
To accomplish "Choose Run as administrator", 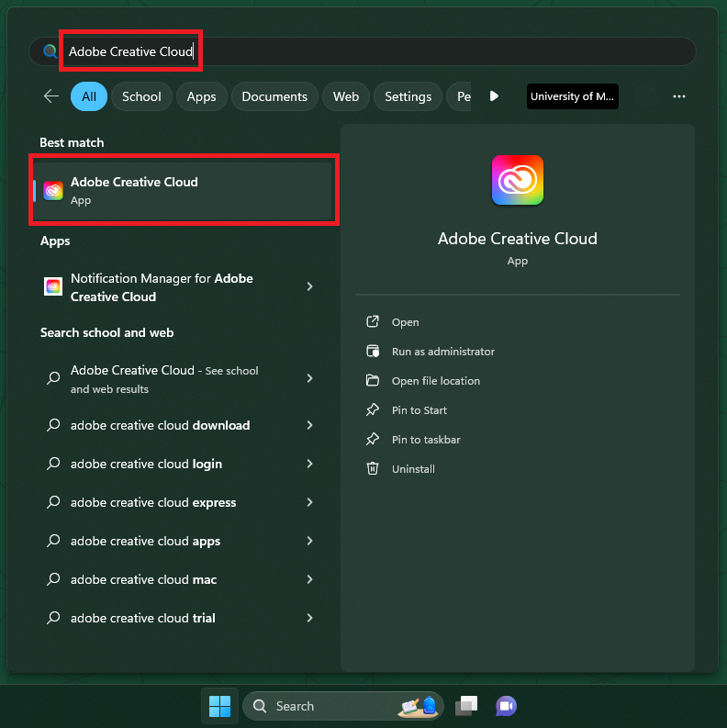I will [443, 352].
